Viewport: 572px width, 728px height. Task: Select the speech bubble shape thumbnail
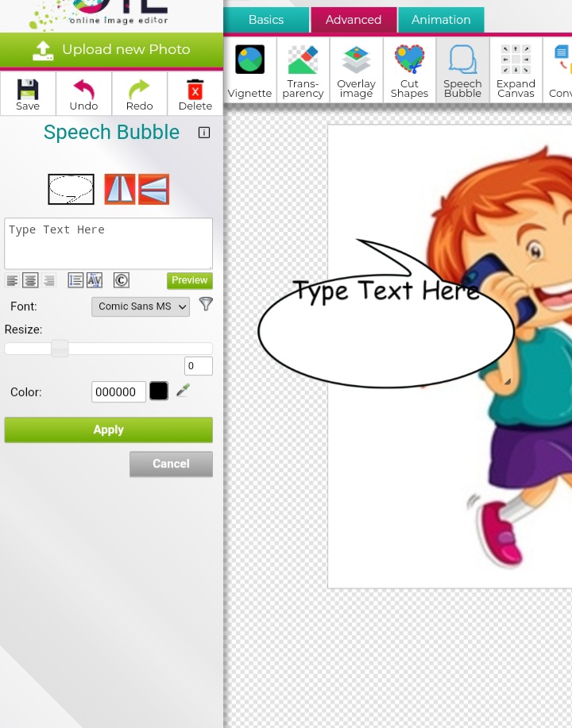tap(71, 189)
